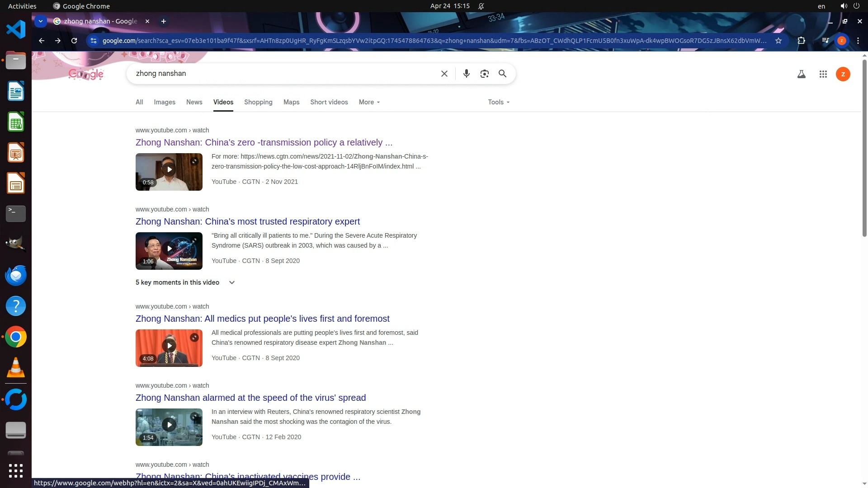Open the Google apps grid
The width and height of the screenshot is (868, 488).
823,74
